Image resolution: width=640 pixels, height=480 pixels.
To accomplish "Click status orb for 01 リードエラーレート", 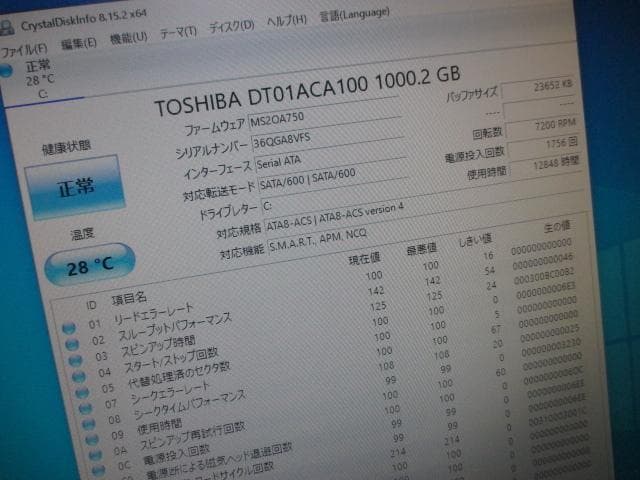I will (x=68, y=326).
